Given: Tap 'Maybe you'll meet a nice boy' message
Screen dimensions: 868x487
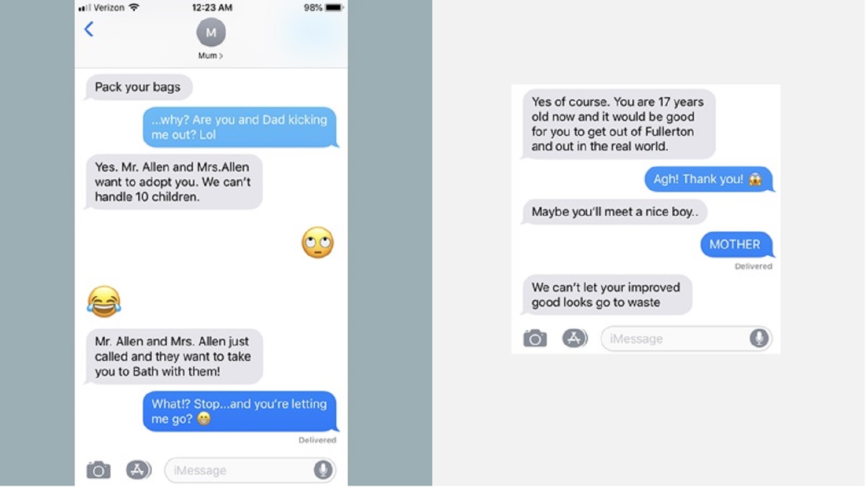Looking at the screenshot, I should pyautogui.click(x=614, y=212).
